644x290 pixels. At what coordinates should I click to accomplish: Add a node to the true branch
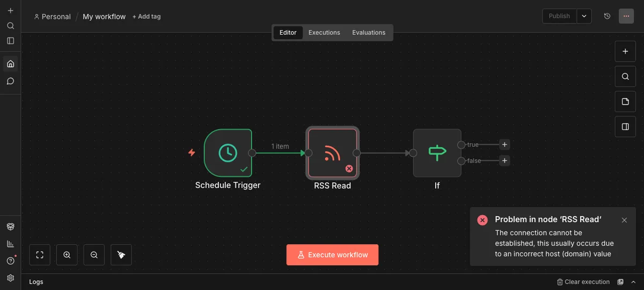pyautogui.click(x=504, y=145)
